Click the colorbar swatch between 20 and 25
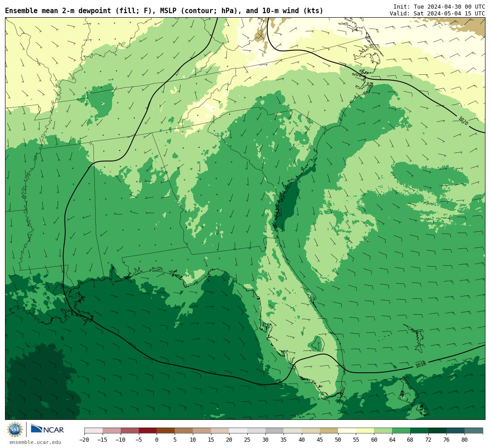This screenshot has width=490, height=448. point(239,431)
